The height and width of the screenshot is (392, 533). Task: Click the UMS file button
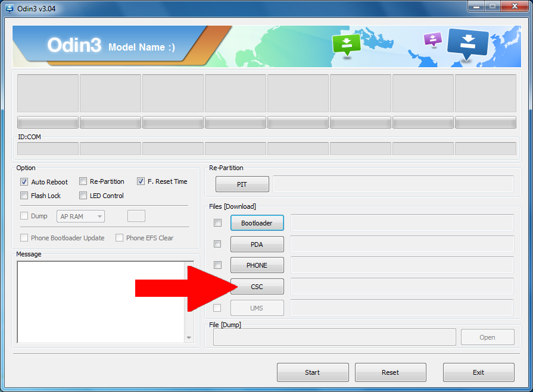click(x=257, y=308)
